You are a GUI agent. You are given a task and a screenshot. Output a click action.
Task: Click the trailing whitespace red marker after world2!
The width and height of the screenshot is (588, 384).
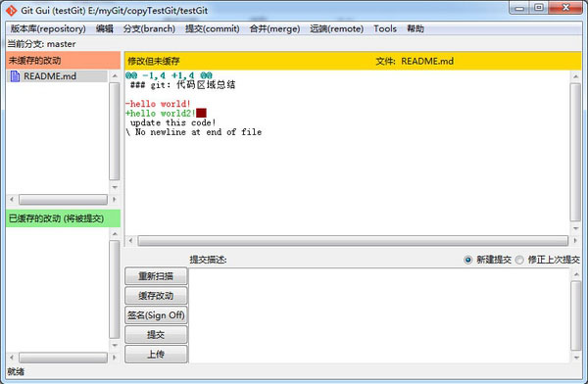point(201,114)
